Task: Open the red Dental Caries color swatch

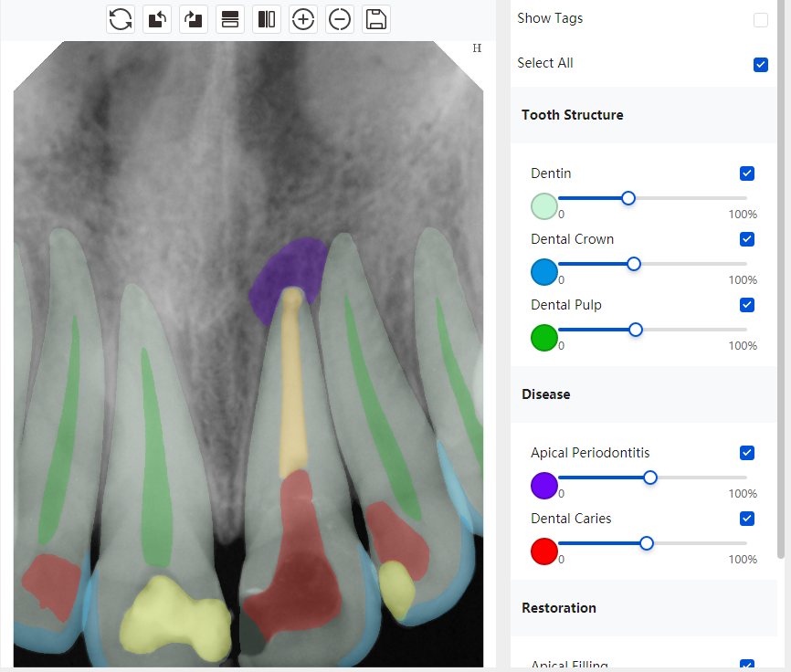Action: [x=543, y=551]
